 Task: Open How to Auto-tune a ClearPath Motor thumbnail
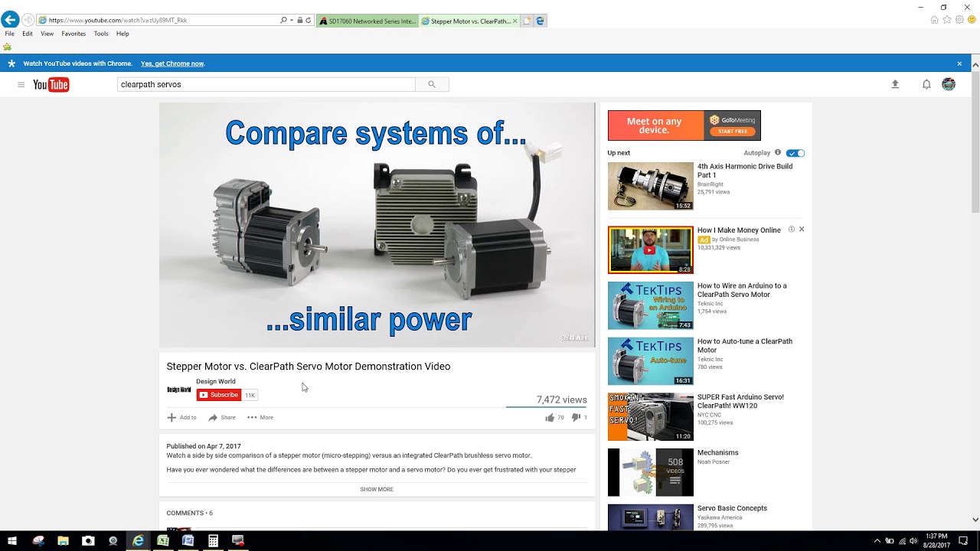pos(651,361)
